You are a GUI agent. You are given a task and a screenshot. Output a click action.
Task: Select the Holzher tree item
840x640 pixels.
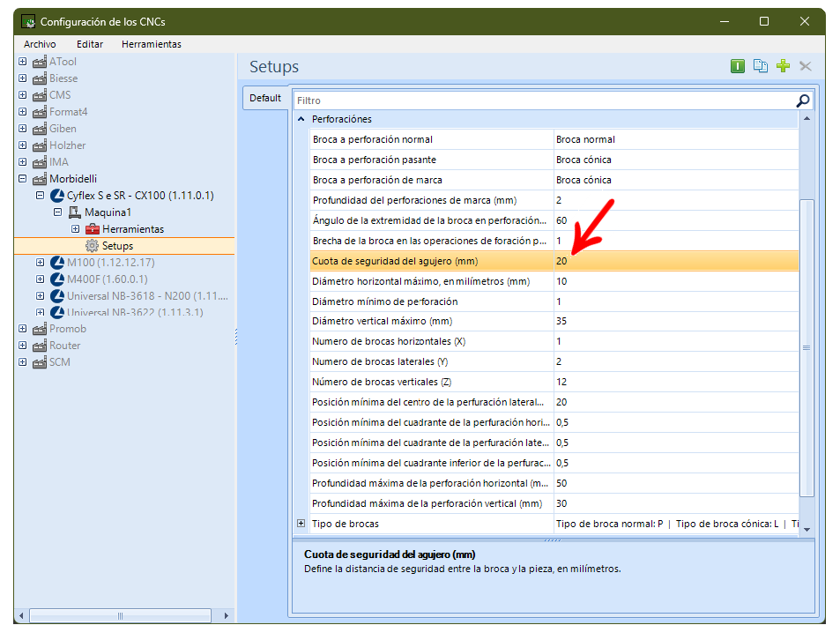(68, 145)
